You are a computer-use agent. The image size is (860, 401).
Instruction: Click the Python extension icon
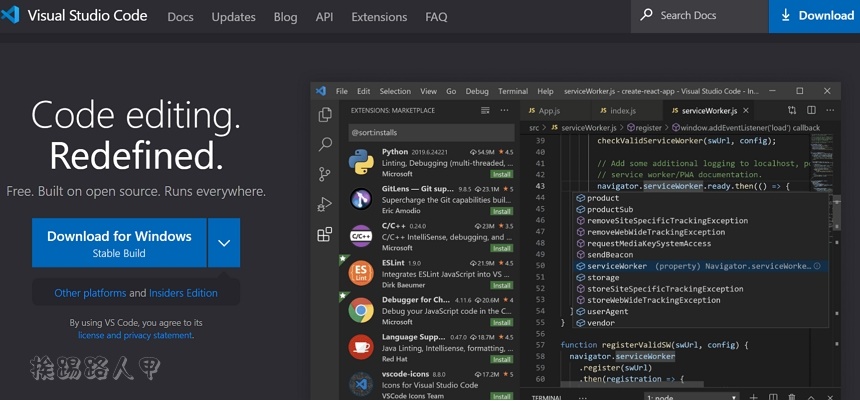click(361, 162)
